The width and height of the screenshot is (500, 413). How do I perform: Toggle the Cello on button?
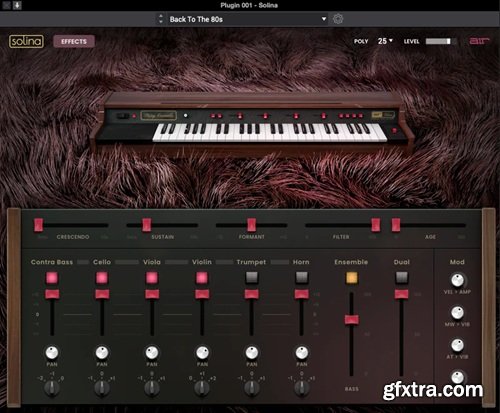point(102,277)
